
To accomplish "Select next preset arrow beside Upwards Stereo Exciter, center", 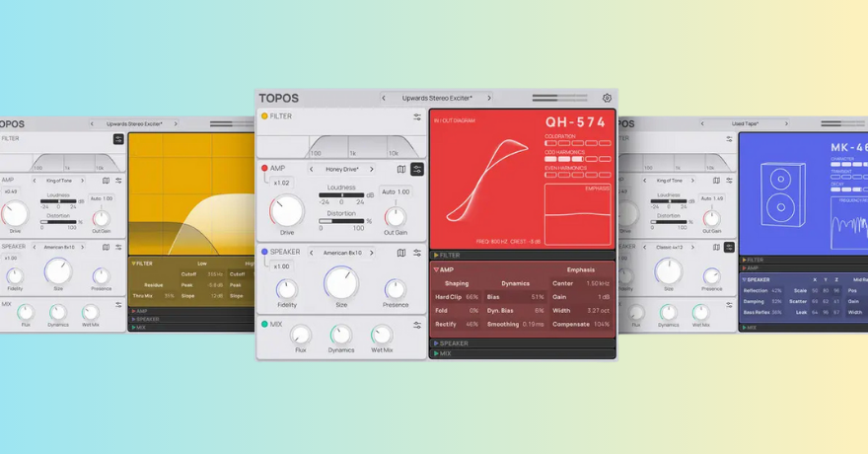I will click(489, 98).
